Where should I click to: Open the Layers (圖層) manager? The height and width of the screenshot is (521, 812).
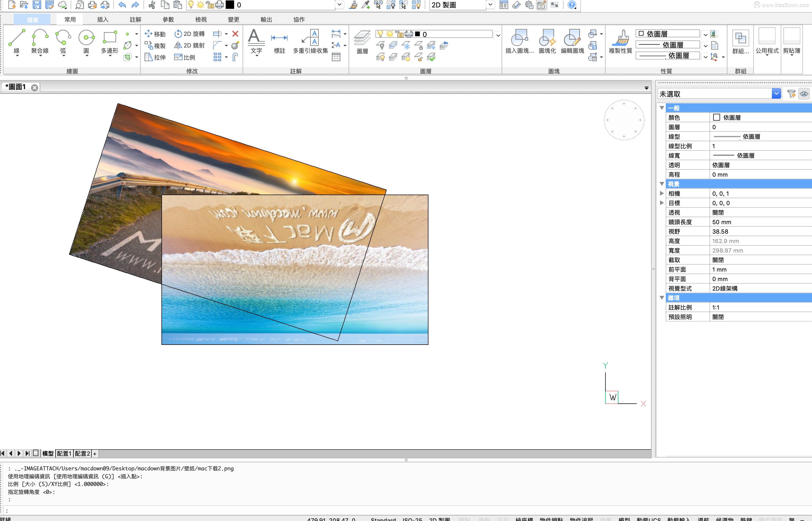click(362, 42)
